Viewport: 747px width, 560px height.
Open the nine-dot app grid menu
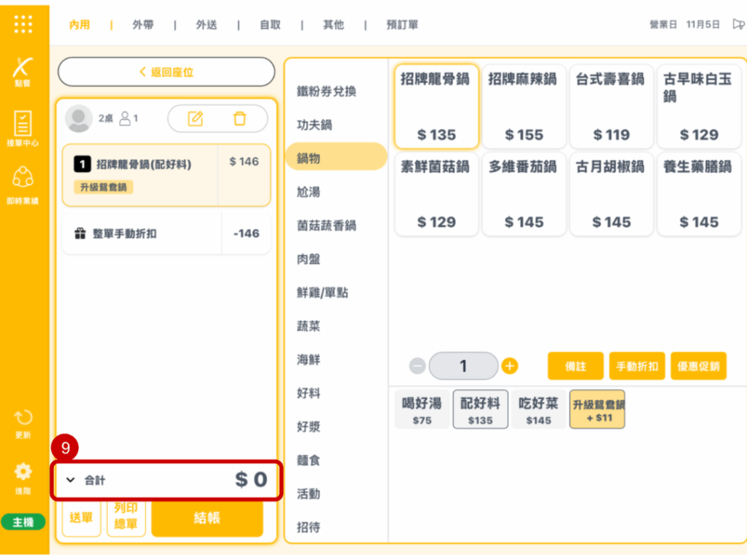pos(23,24)
